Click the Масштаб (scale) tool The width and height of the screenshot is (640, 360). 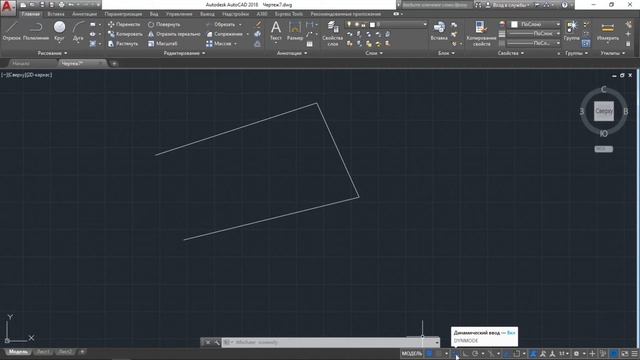pyautogui.click(x=162, y=43)
